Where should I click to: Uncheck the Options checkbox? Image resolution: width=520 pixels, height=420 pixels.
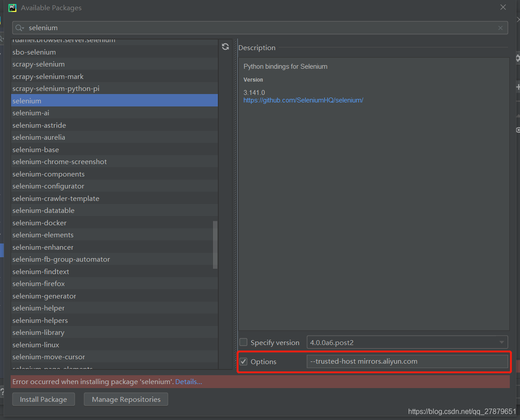243,361
